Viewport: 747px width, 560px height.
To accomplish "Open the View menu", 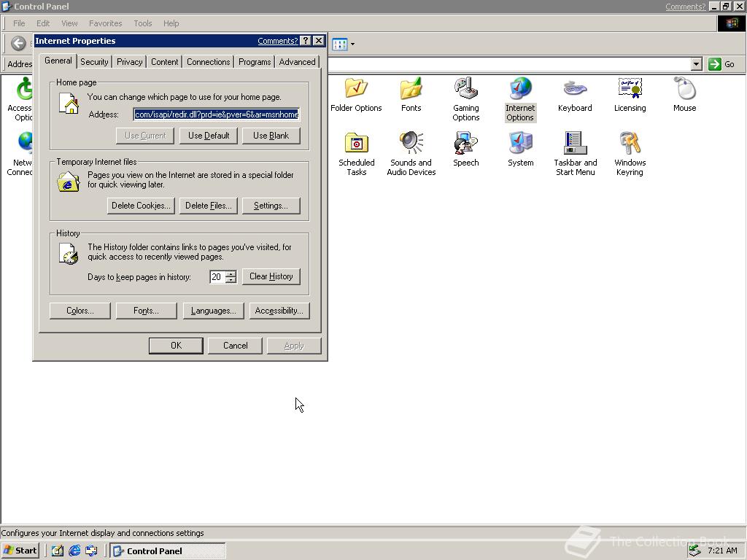I will click(x=69, y=23).
